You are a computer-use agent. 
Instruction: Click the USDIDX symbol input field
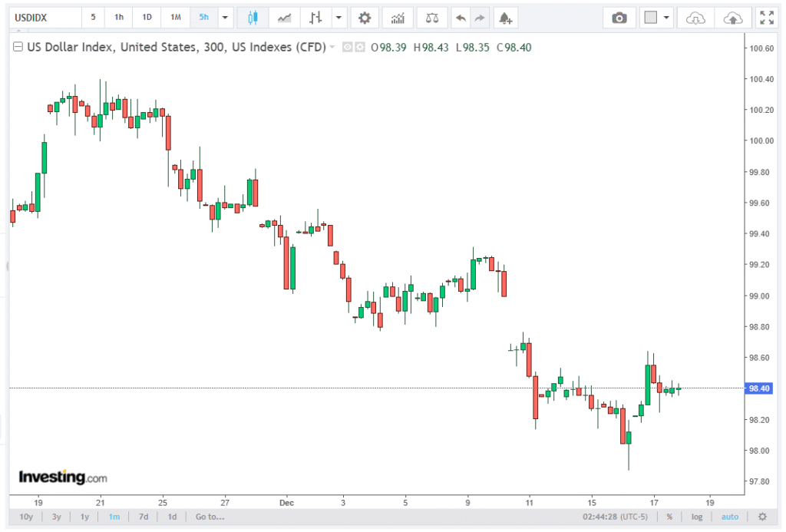[42, 17]
